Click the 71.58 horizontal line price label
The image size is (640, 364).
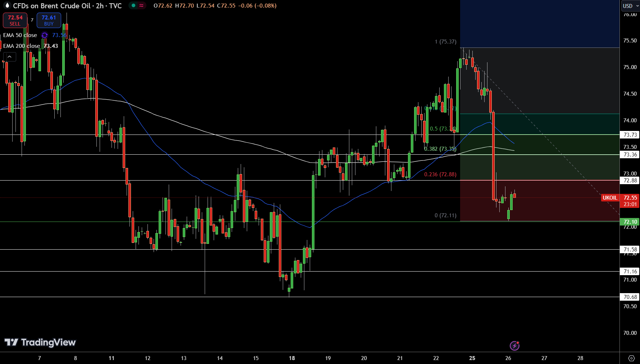630,250
